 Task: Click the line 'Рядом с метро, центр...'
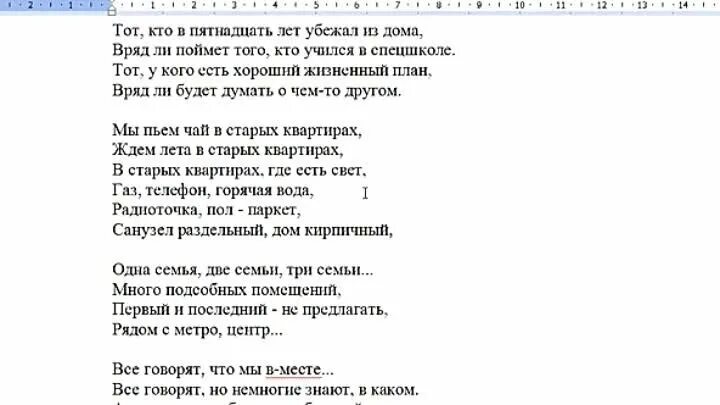[x=197, y=330]
